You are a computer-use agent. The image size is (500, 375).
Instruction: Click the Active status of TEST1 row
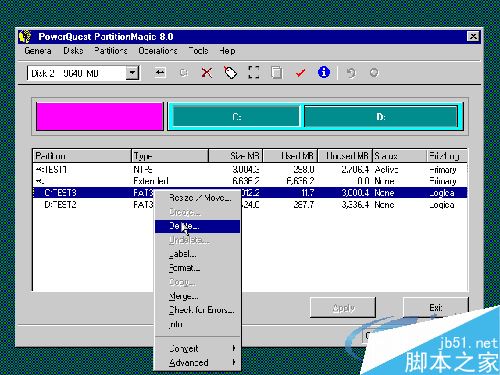pos(386,169)
